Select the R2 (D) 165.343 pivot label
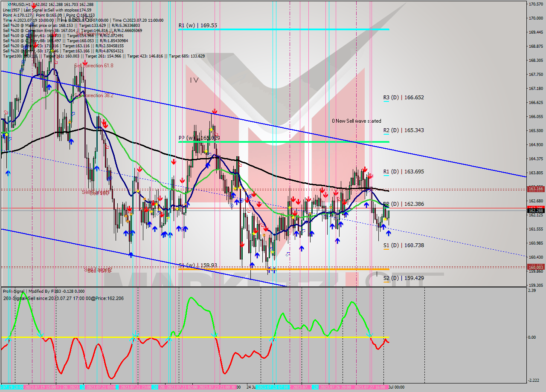This screenshot has width=546, height=392. point(403,130)
